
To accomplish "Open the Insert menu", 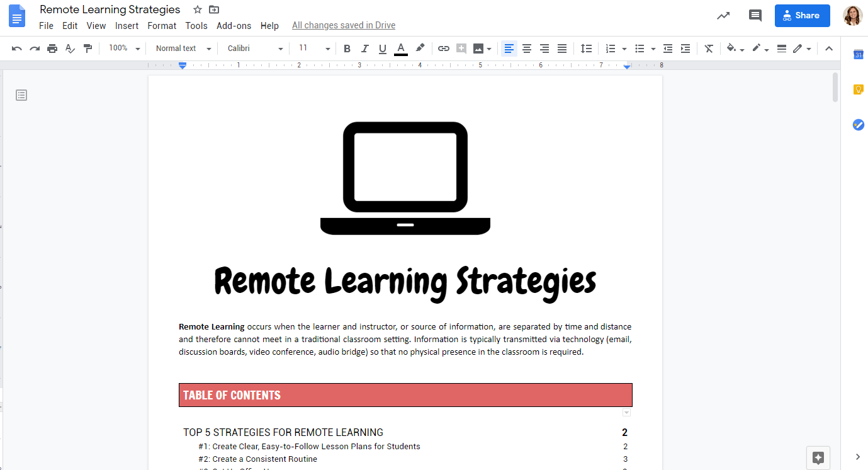I will 127,26.
